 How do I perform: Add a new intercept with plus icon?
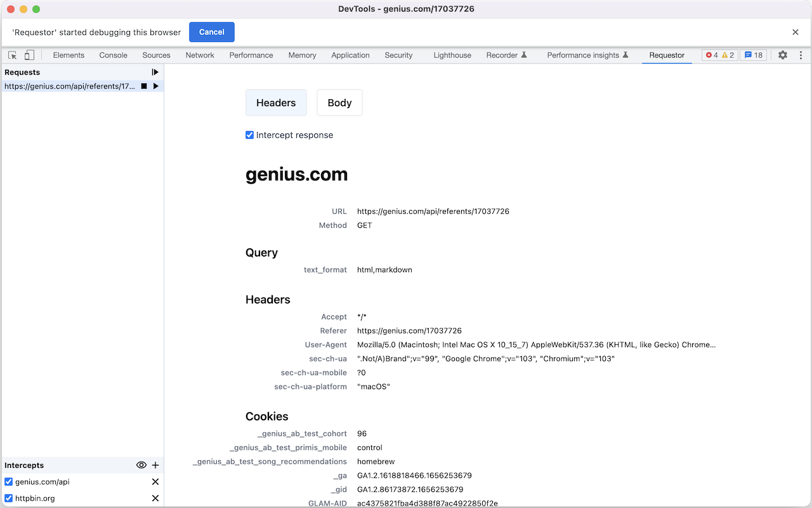pyautogui.click(x=155, y=465)
